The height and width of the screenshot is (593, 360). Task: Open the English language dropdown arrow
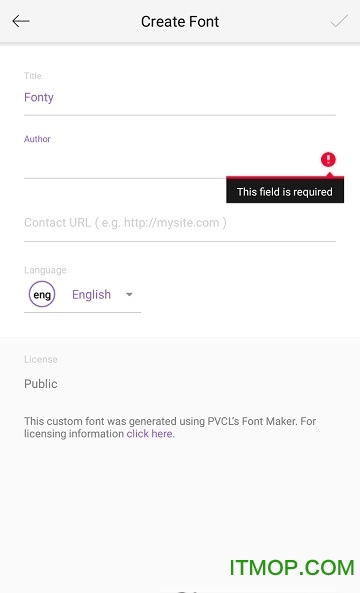point(129,294)
